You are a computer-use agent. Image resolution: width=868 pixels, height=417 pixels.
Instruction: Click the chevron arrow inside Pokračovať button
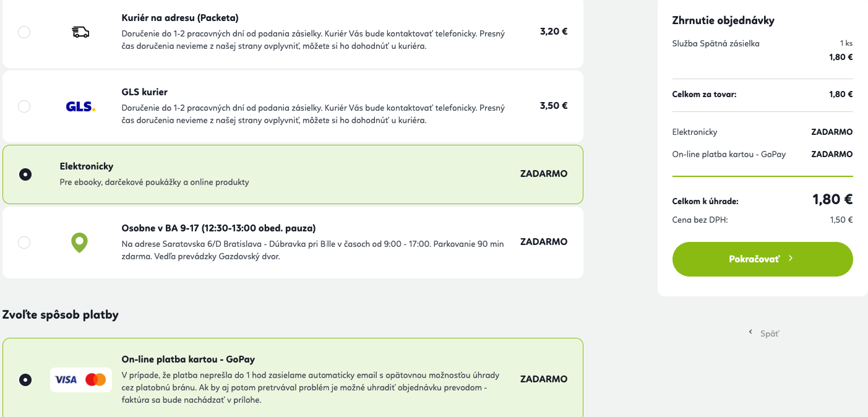pyautogui.click(x=791, y=259)
